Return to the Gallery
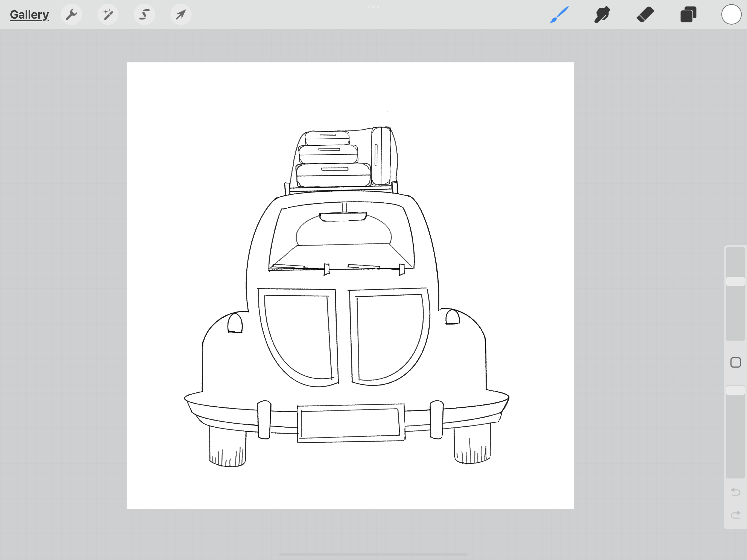Screen dimensions: 747x560 coord(29,14)
